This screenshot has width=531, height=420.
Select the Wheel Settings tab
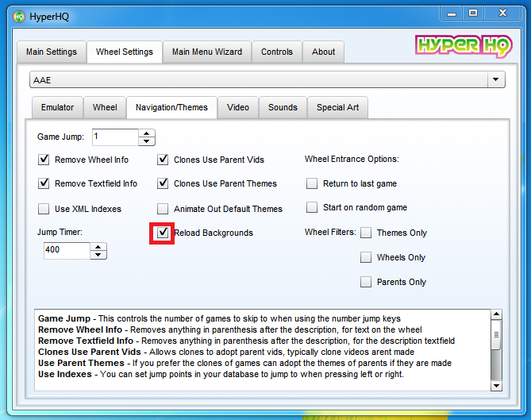[x=125, y=52]
